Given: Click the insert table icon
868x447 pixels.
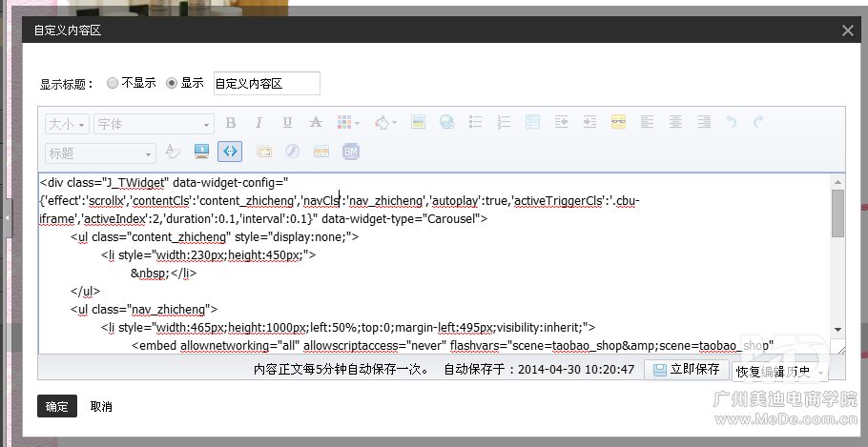Looking at the screenshot, I should [532, 123].
